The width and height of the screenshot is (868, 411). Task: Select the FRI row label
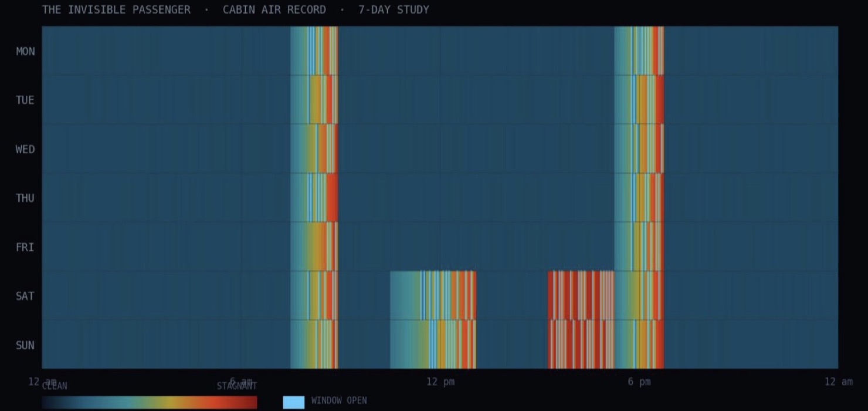(x=25, y=247)
